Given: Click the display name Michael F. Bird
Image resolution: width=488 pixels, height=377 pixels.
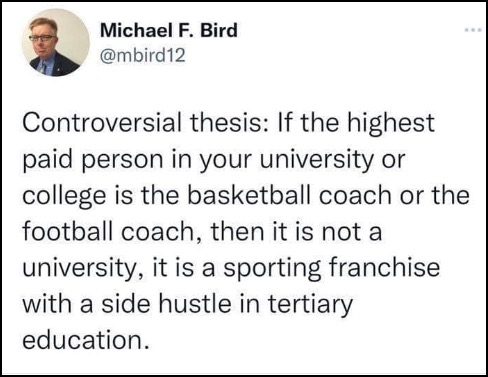Looking at the screenshot, I should (x=169, y=30).
